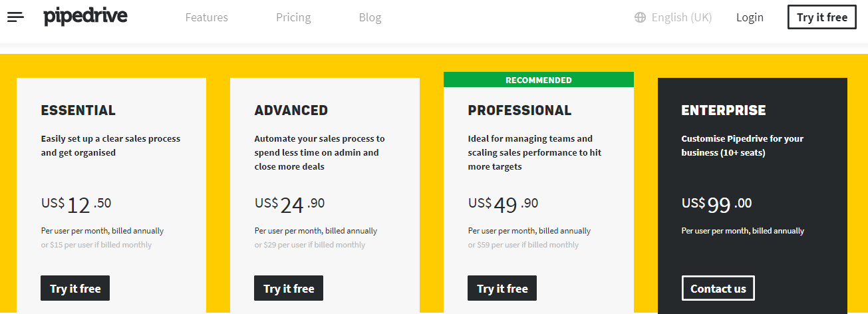Click the US$99.00 Enterprise price
Viewport: 868px width, 314px height.
click(717, 204)
